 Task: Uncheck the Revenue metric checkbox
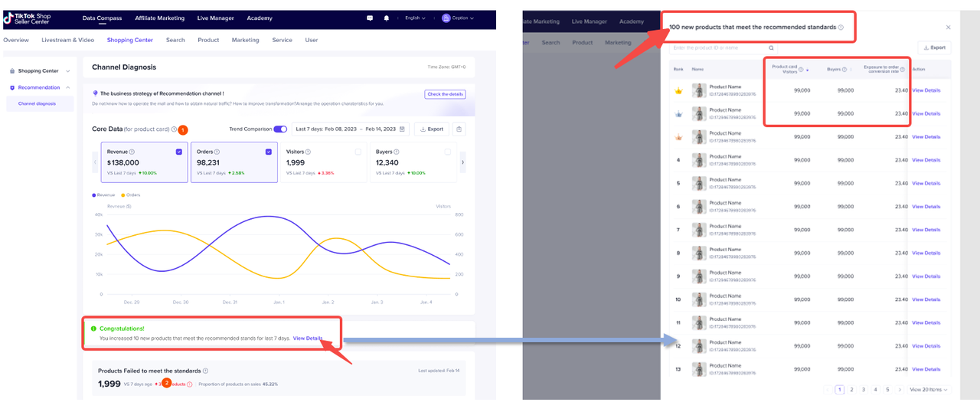pos(179,152)
